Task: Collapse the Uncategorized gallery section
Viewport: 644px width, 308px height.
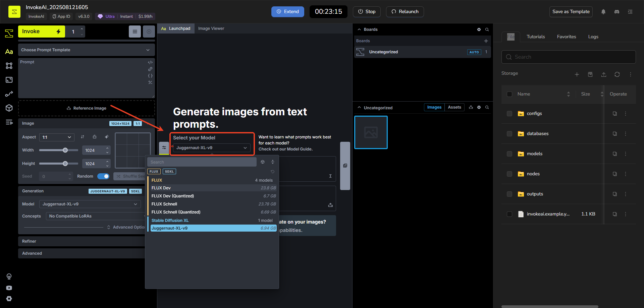Action: click(359, 107)
